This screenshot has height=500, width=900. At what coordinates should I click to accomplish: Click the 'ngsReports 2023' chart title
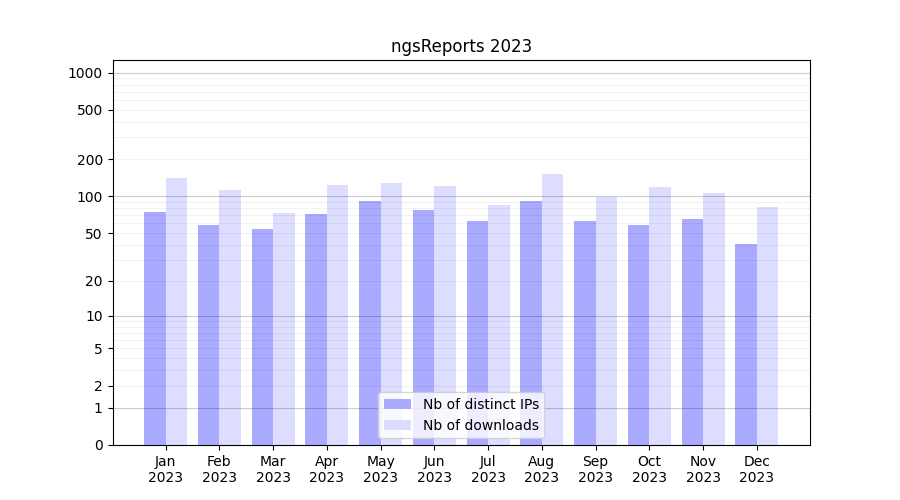(x=461, y=46)
